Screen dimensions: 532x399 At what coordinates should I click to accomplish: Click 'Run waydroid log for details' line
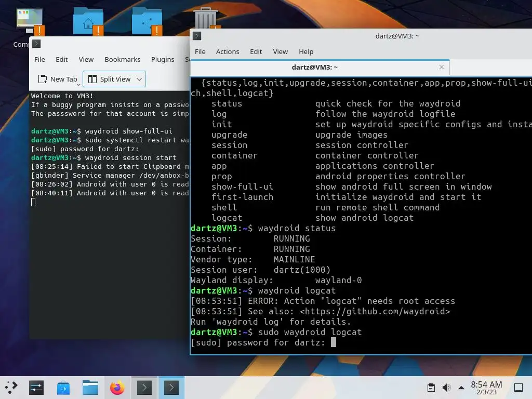tap(271, 322)
